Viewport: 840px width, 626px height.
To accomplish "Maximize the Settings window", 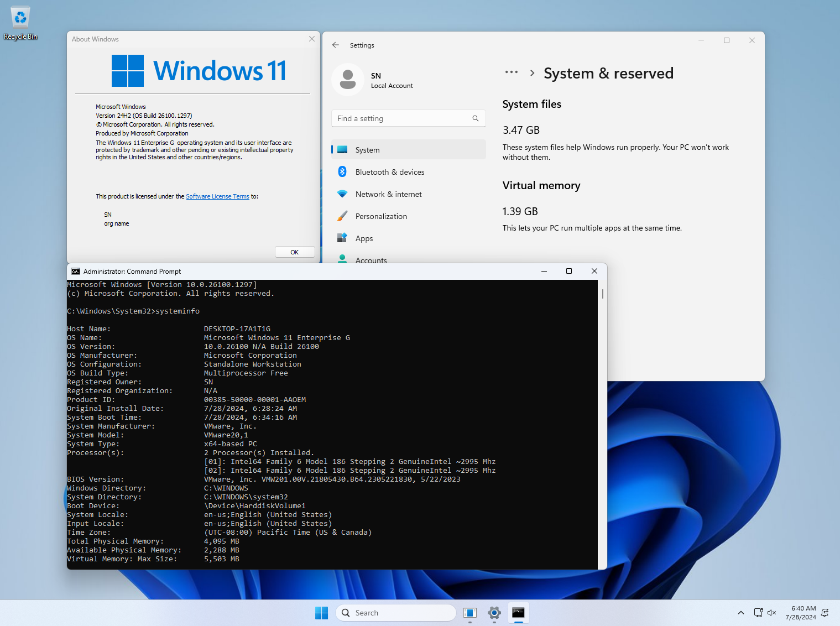I will (x=727, y=40).
